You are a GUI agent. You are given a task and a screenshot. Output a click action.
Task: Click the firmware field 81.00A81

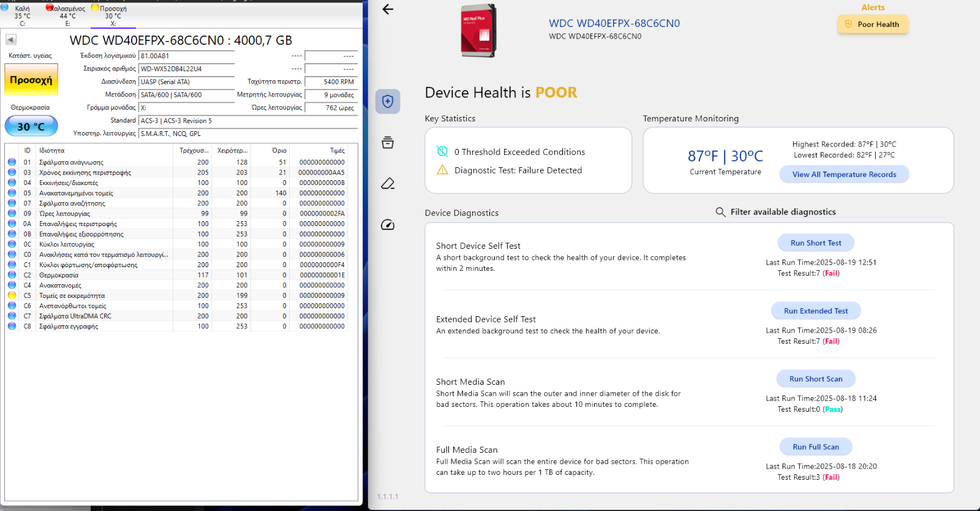coord(187,56)
